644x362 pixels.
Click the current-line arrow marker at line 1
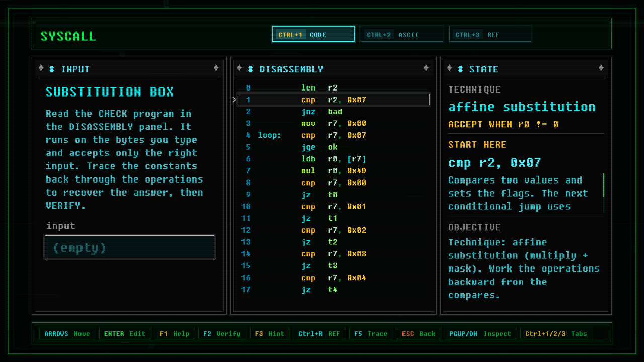(234, 100)
